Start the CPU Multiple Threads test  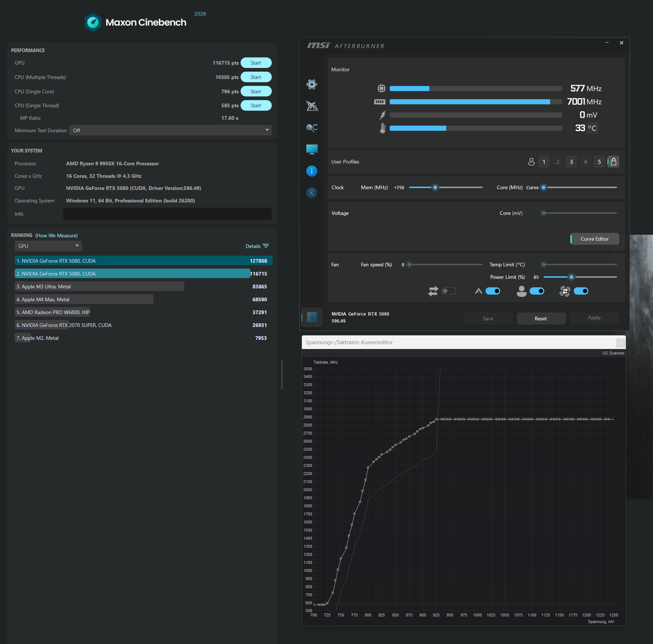[x=256, y=77]
